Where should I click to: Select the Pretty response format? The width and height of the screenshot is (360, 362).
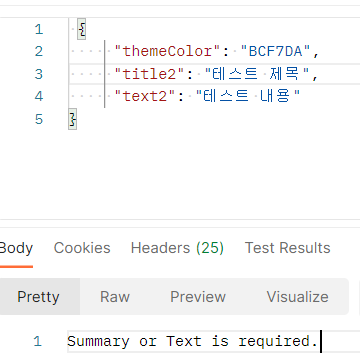[38, 297]
